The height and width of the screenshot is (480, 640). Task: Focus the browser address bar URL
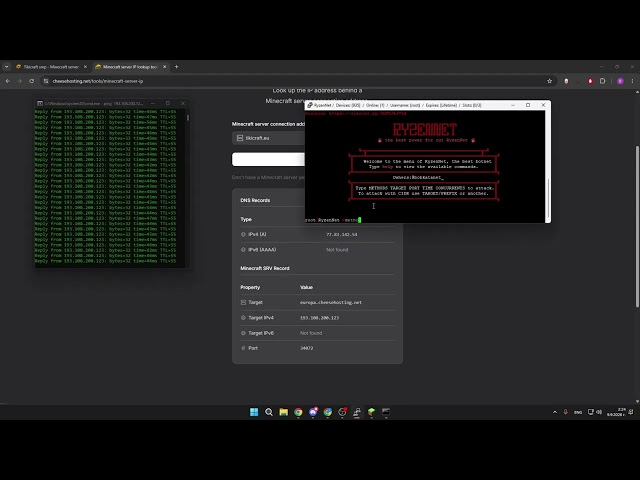click(98, 81)
